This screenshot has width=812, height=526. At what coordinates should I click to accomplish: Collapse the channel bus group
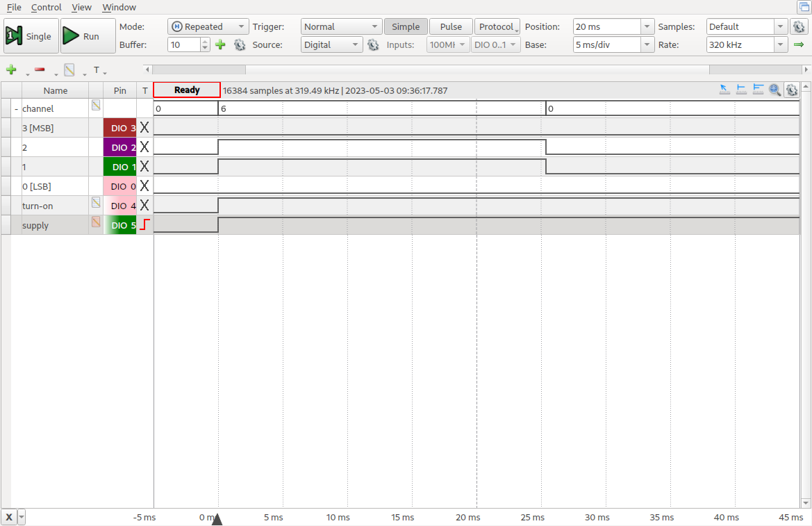pyautogui.click(x=16, y=109)
